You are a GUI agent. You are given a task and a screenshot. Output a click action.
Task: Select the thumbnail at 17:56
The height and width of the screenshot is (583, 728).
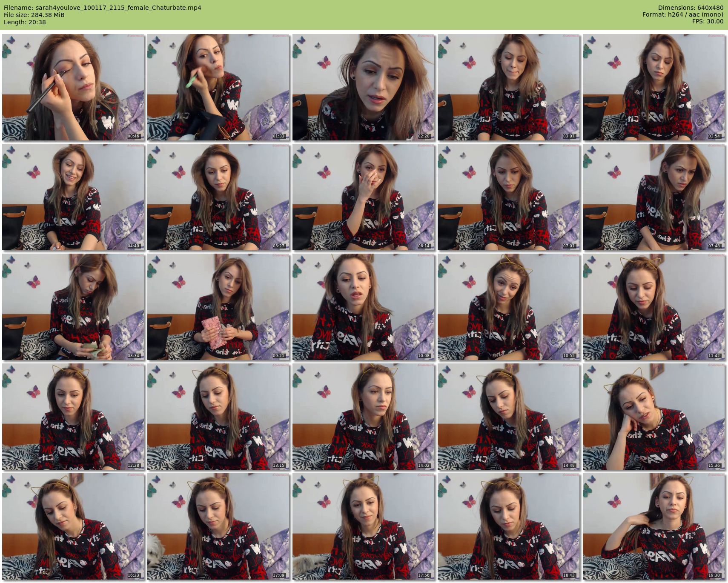364,526
